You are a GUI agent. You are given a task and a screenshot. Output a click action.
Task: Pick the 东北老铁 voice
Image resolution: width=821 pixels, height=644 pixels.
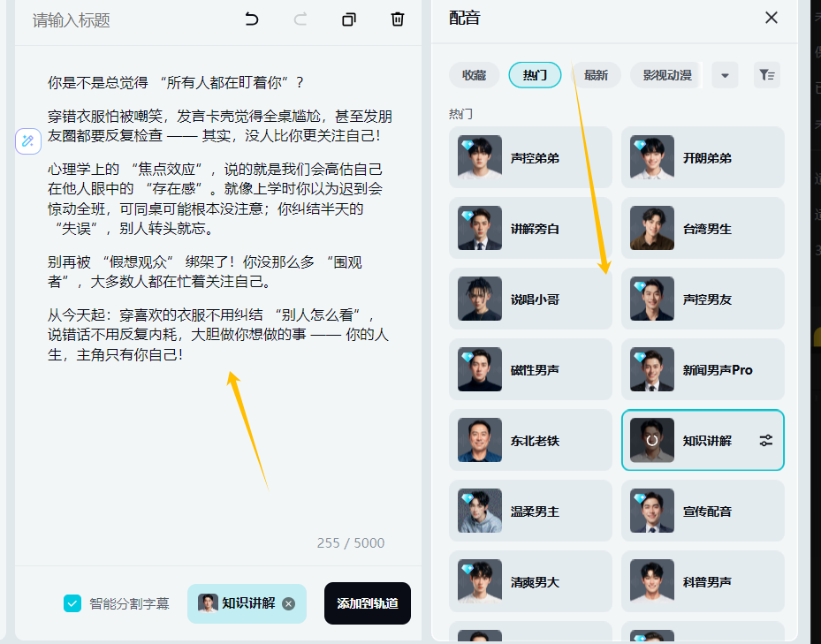pos(530,440)
